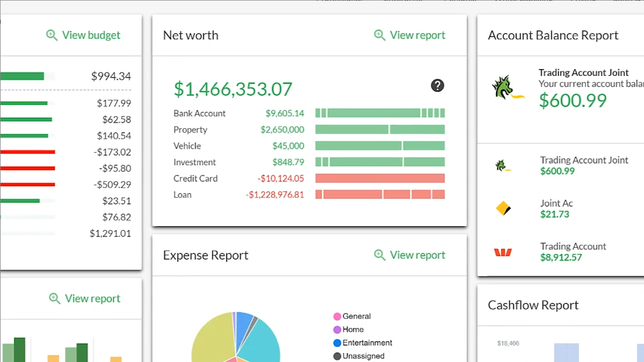Select the Investment label
Viewport: 644px width, 362px height.
click(x=195, y=162)
